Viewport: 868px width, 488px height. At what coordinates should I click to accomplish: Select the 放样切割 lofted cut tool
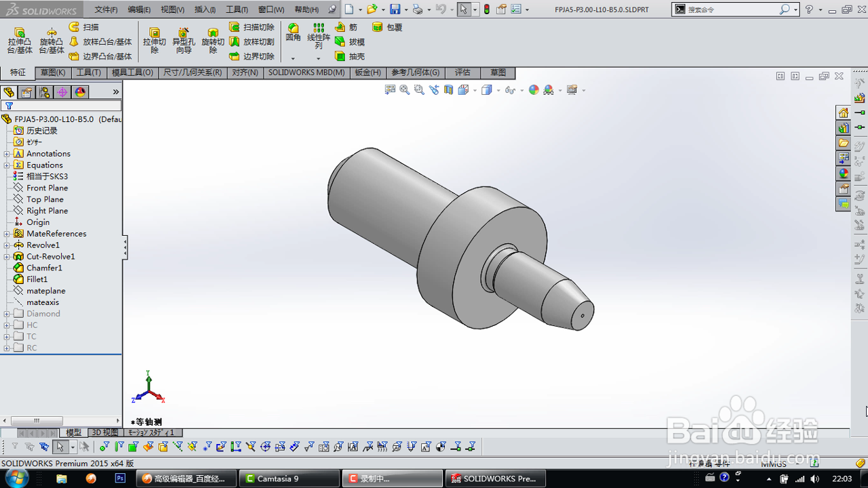(252, 42)
